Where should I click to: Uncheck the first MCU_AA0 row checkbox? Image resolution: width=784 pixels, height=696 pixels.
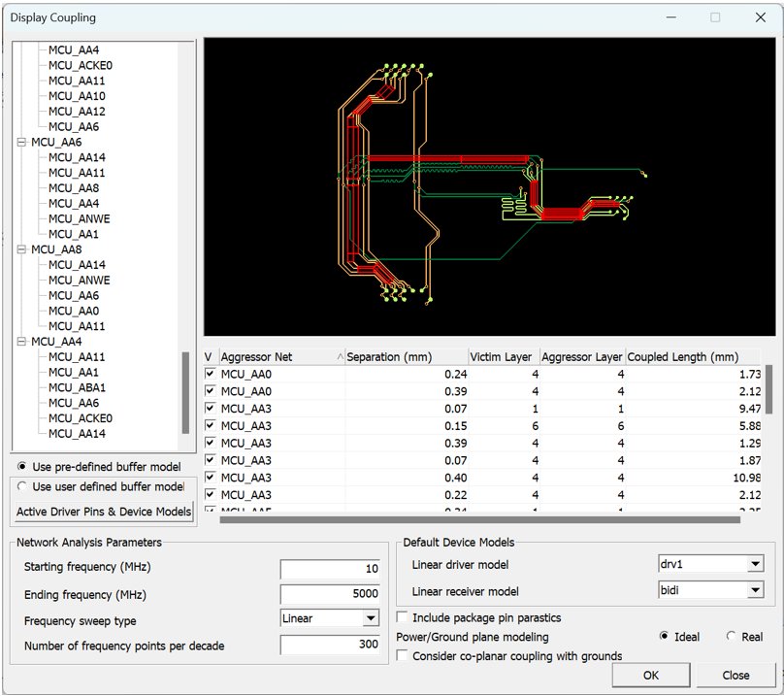pyautogui.click(x=211, y=374)
